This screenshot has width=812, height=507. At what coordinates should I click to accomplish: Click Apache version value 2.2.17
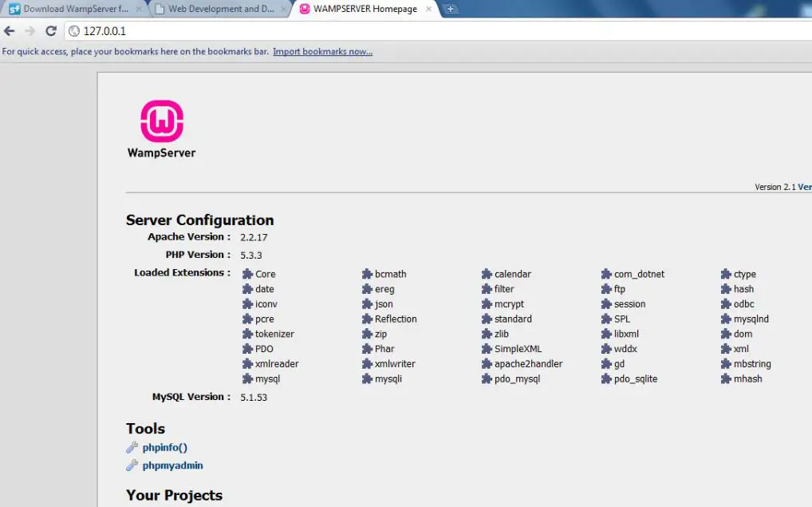pos(254,237)
